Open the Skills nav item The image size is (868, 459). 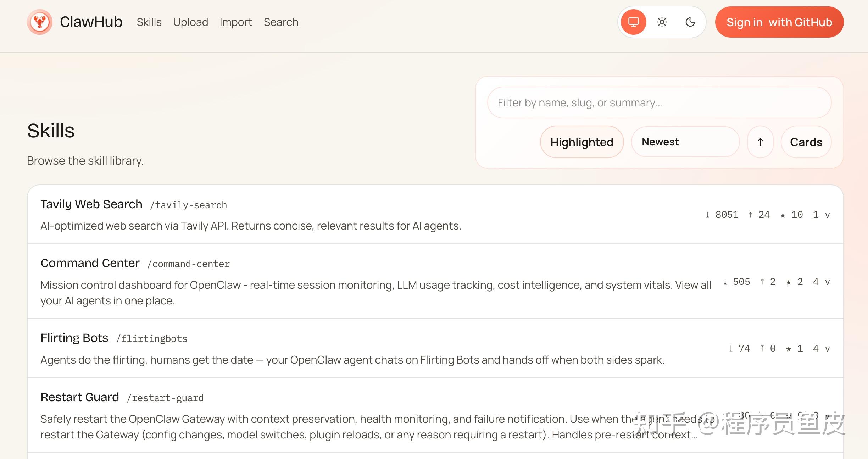[149, 22]
